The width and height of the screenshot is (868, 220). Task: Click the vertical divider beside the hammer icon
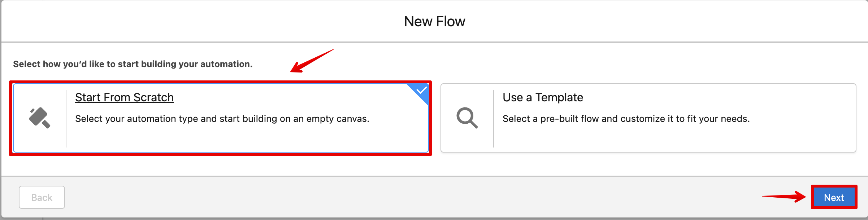[66, 118]
